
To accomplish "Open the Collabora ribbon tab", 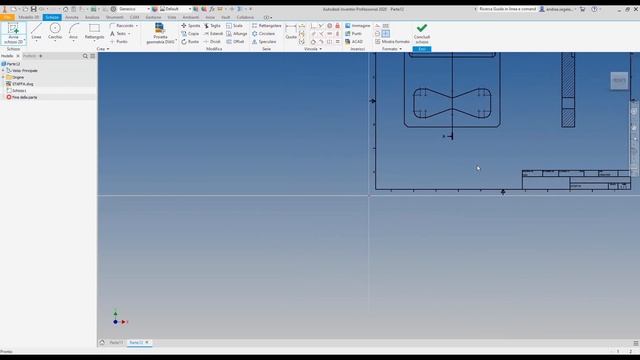I will click(x=245, y=17).
